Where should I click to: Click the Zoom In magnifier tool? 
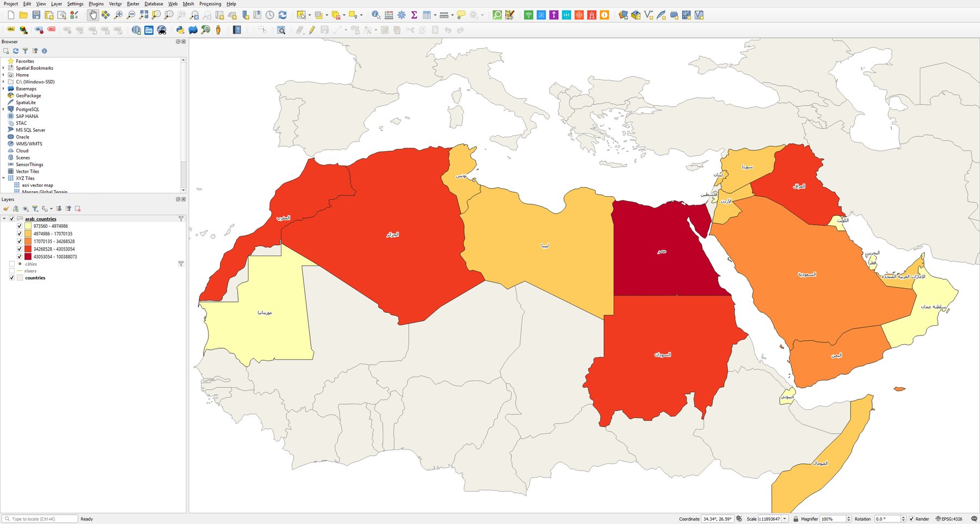118,15
